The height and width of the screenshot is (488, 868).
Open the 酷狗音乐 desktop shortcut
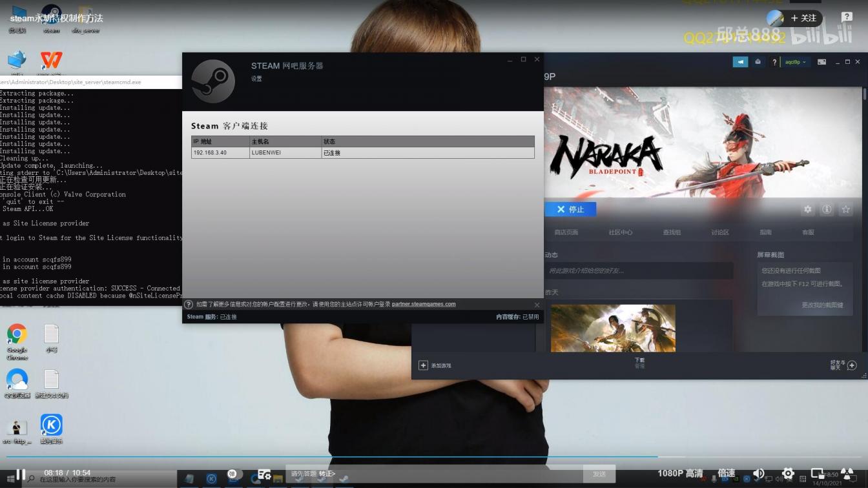point(52,429)
